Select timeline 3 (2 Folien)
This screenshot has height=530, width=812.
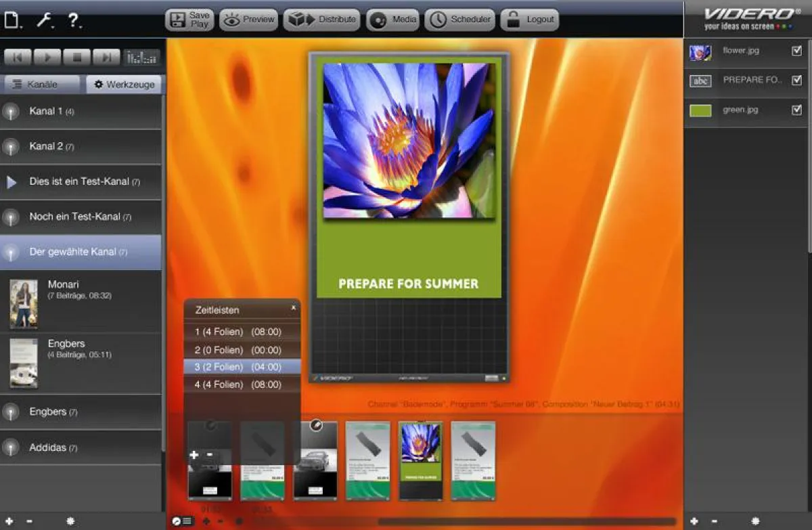click(238, 367)
